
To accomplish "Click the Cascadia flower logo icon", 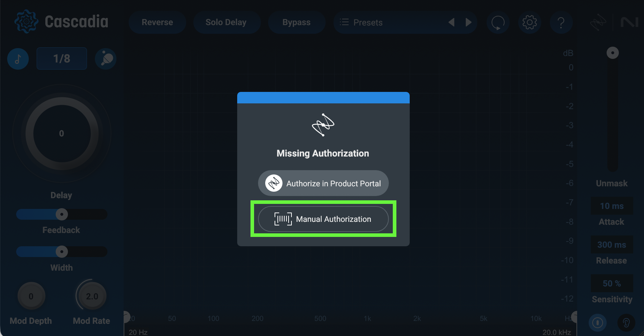I will (x=26, y=22).
